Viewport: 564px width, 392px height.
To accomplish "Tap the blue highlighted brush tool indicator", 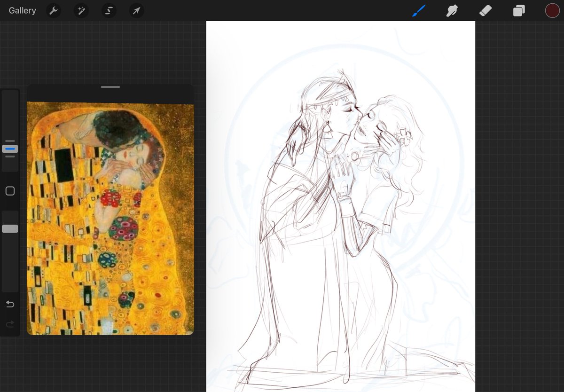I will [x=418, y=10].
